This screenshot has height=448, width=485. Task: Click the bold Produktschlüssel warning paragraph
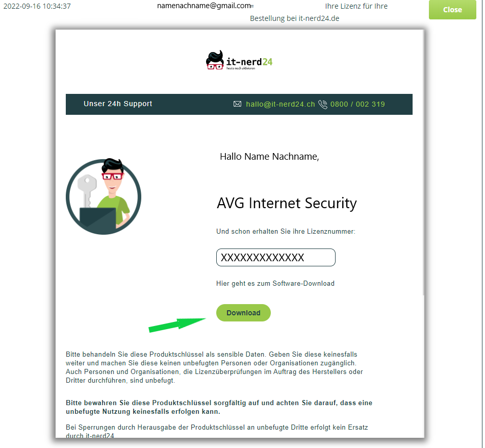219,407
